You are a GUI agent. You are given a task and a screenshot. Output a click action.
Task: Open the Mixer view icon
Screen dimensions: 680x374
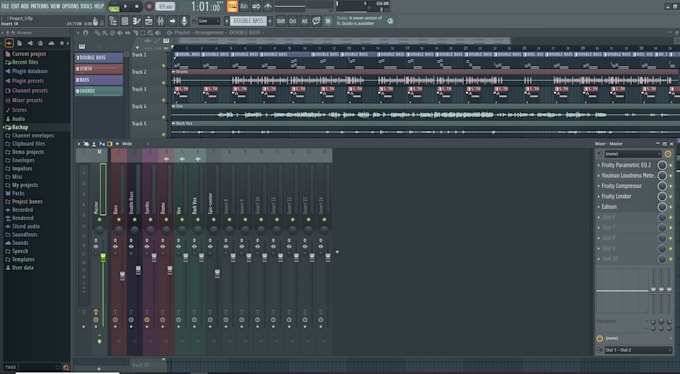(160, 21)
